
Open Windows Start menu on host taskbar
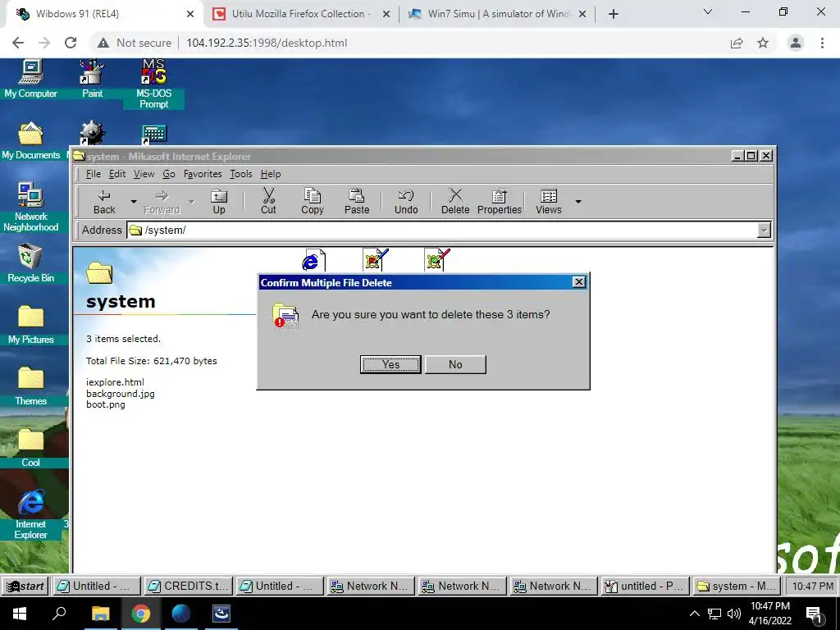[20, 614]
